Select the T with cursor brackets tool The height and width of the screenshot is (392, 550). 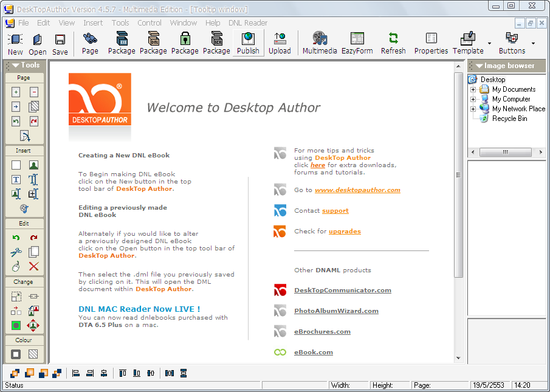33,179
